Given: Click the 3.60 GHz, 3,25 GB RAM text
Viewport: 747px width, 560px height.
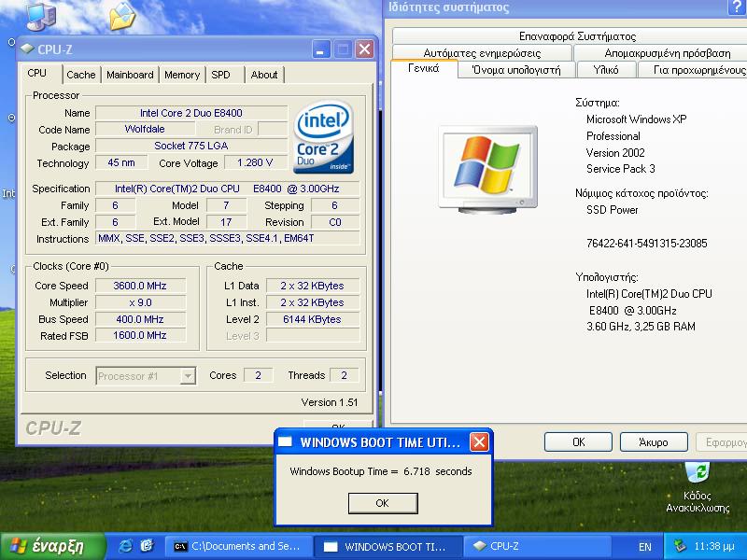Looking at the screenshot, I should click(641, 327).
